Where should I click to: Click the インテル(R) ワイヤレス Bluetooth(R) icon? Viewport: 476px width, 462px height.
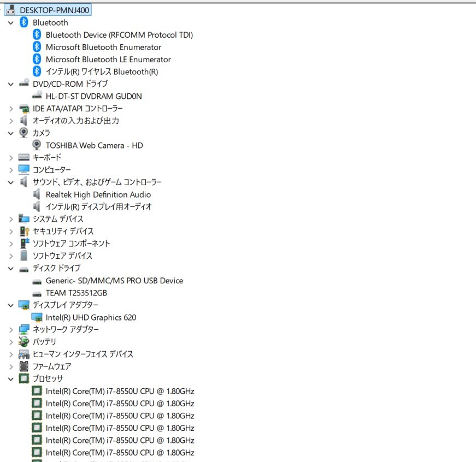pos(37,72)
